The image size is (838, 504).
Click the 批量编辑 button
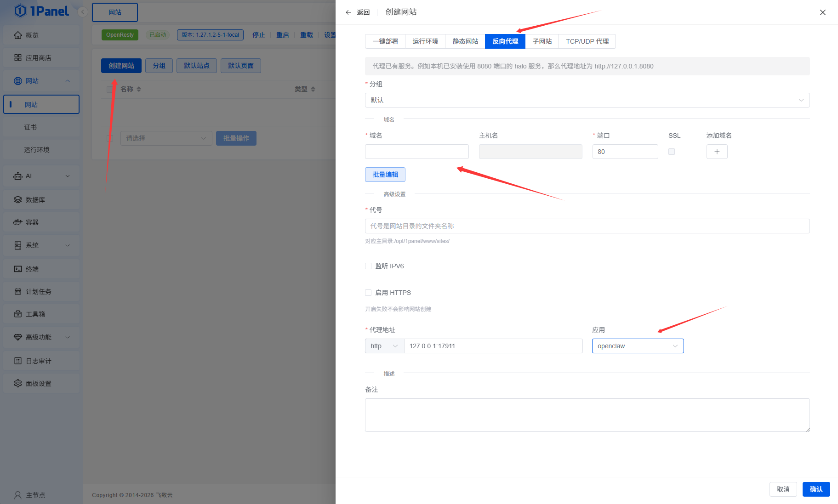click(x=385, y=175)
